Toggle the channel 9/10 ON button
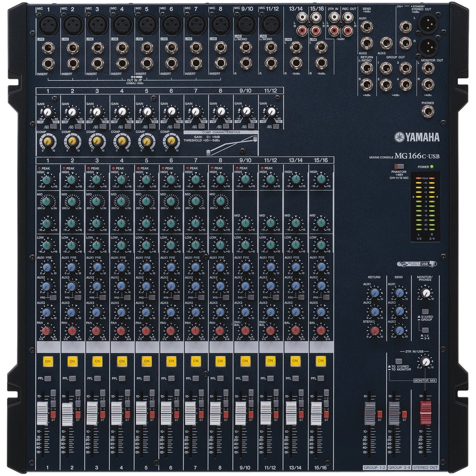Viewport: 476px width, 476px height. [x=245, y=361]
